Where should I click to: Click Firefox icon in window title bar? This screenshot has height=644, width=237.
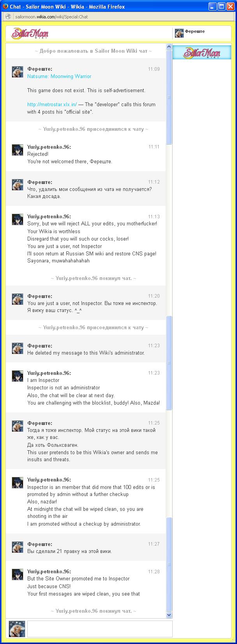(x=5, y=6)
